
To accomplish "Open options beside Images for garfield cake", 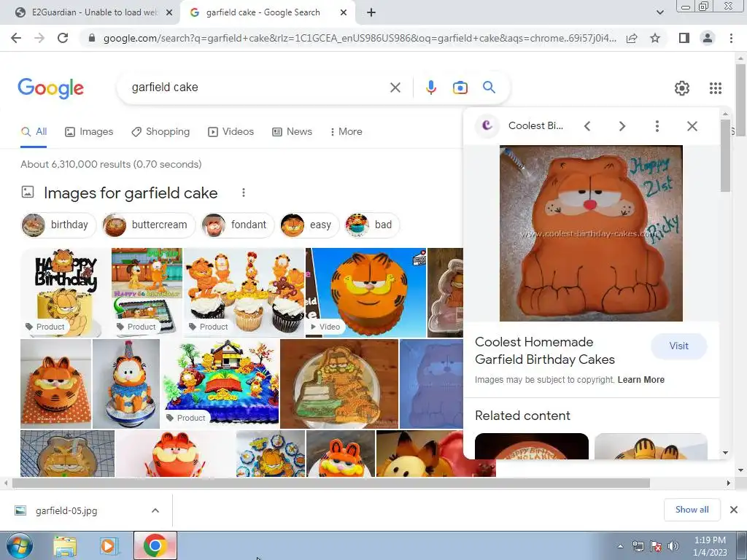I will pos(244,192).
